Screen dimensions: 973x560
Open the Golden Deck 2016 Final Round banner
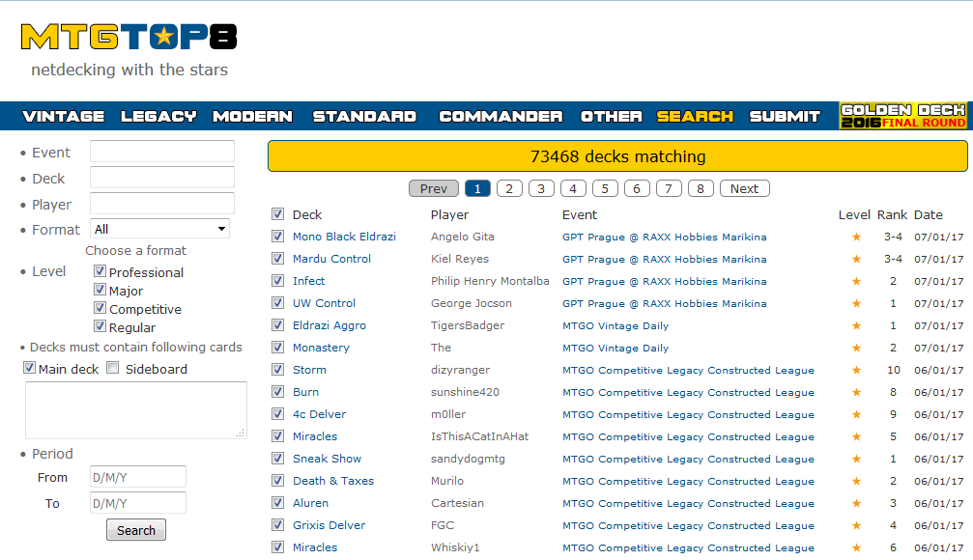click(x=902, y=116)
